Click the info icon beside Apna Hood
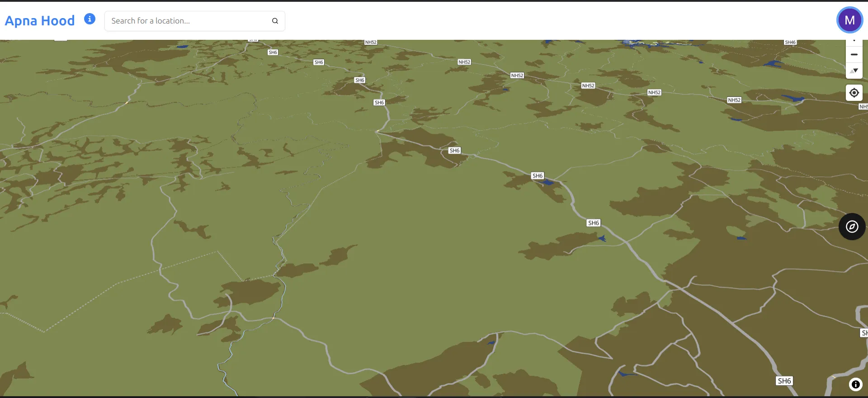Screen dimensions: 868x398 (x=90, y=19)
